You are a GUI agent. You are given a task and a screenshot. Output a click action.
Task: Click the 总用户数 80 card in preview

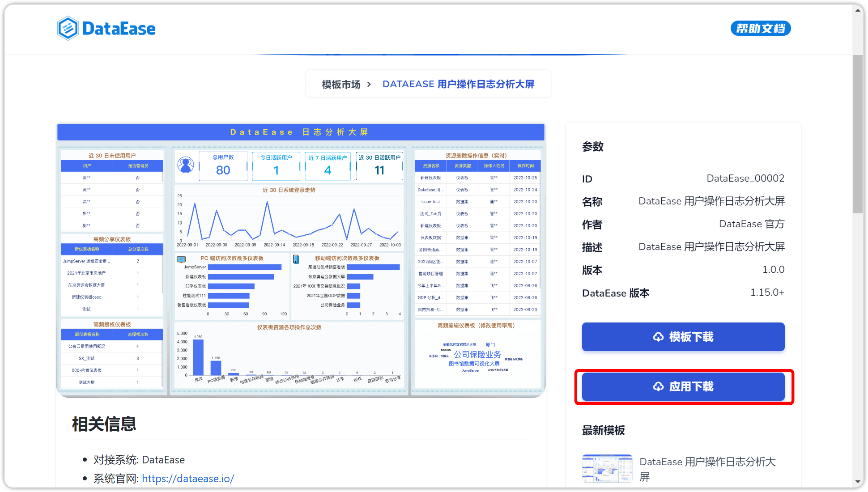point(223,166)
